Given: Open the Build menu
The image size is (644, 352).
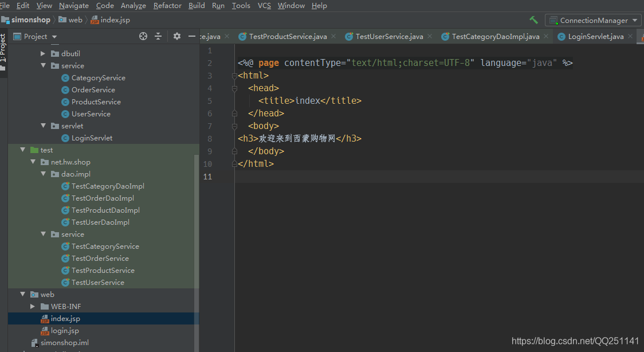Looking at the screenshot, I should (197, 6).
